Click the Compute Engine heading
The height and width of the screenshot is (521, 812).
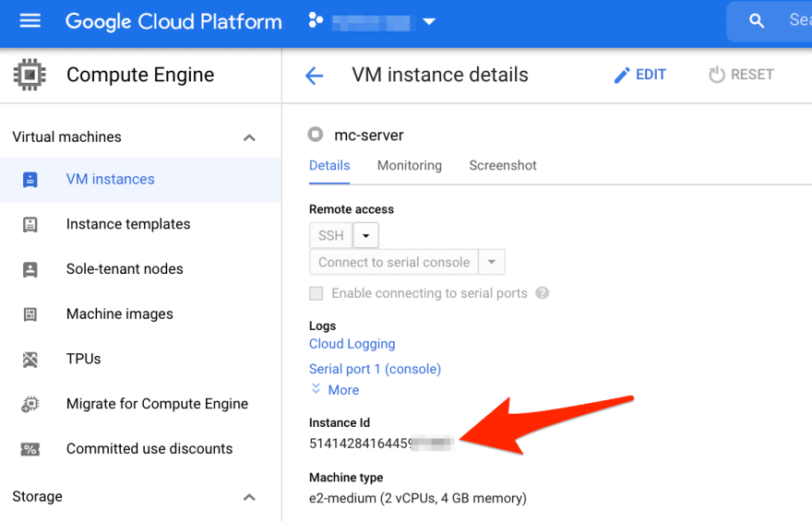(140, 75)
